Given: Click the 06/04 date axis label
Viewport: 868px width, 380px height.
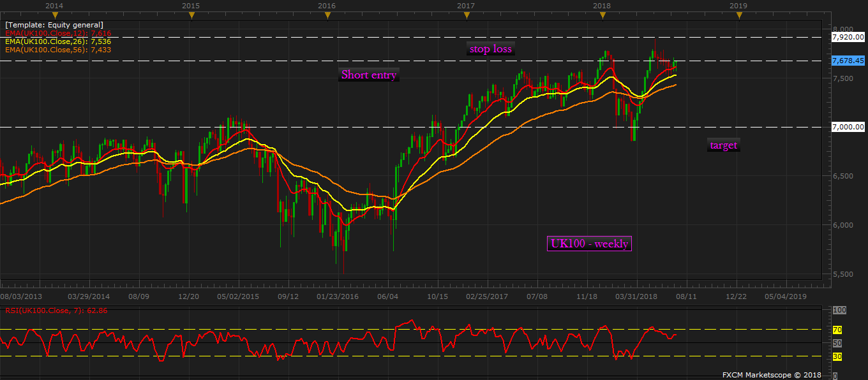Looking at the screenshot, I should click(388, 296).
